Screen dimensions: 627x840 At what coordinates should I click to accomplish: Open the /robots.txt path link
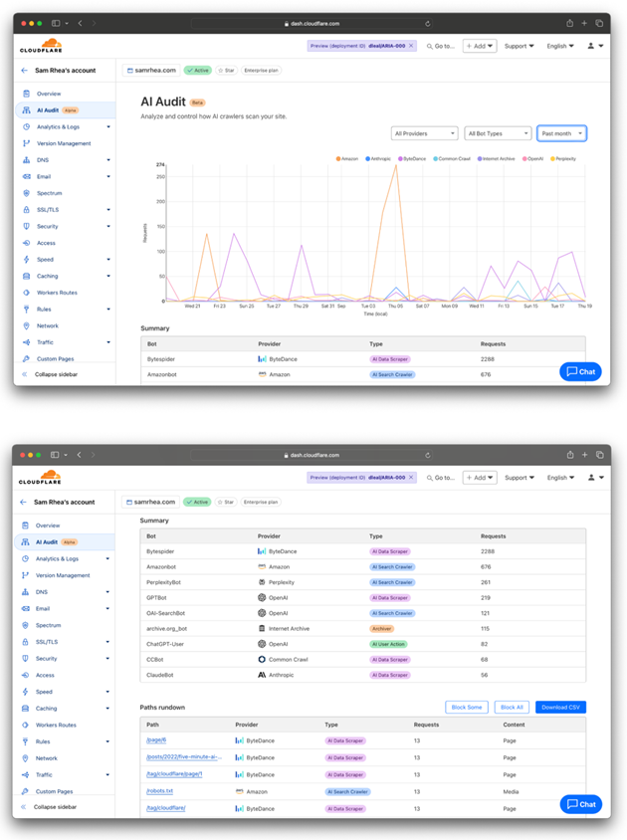[159, 791]
